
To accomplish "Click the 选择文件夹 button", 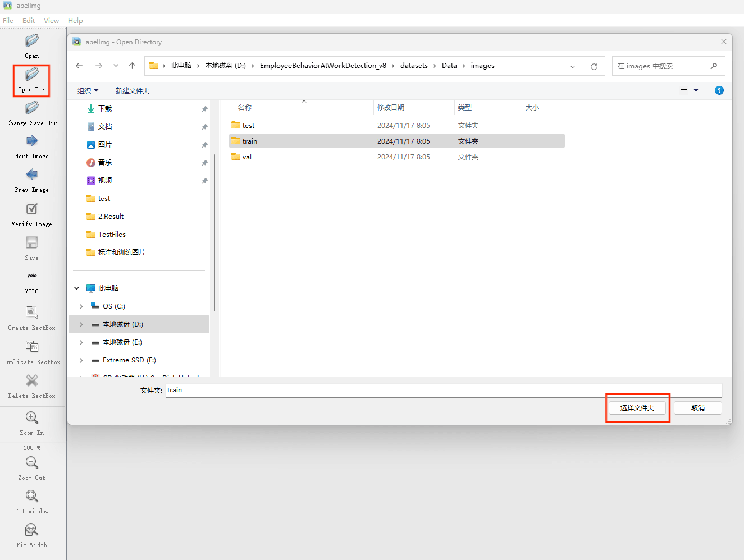I will tap(637, 408).
